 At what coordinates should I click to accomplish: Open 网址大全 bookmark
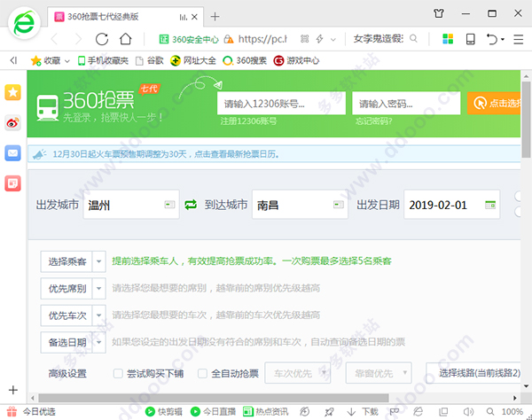(193, 60)
